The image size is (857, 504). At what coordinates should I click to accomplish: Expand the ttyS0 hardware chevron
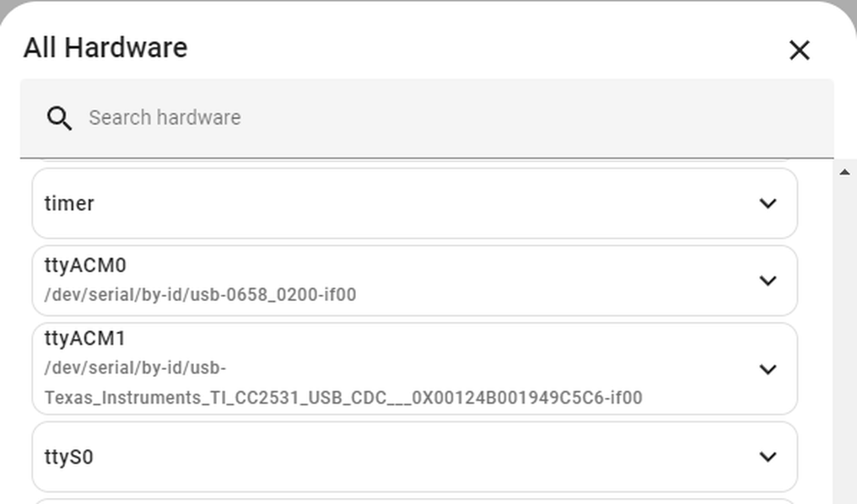768,457
